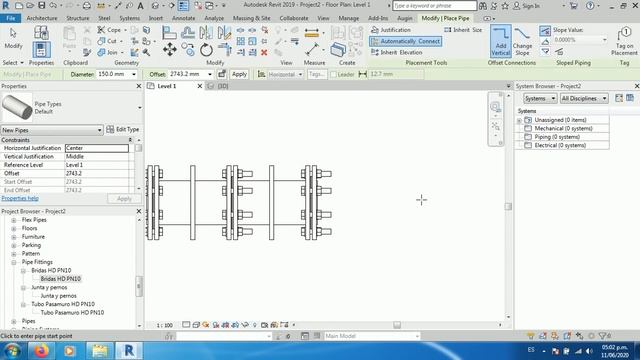Open the Manage ribbon tab
The width and height of the screenshot is (640, 360).
(x=349, y=18)
